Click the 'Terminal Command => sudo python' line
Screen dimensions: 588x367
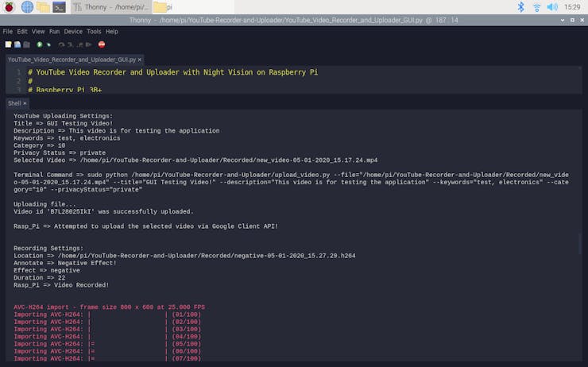291,182
